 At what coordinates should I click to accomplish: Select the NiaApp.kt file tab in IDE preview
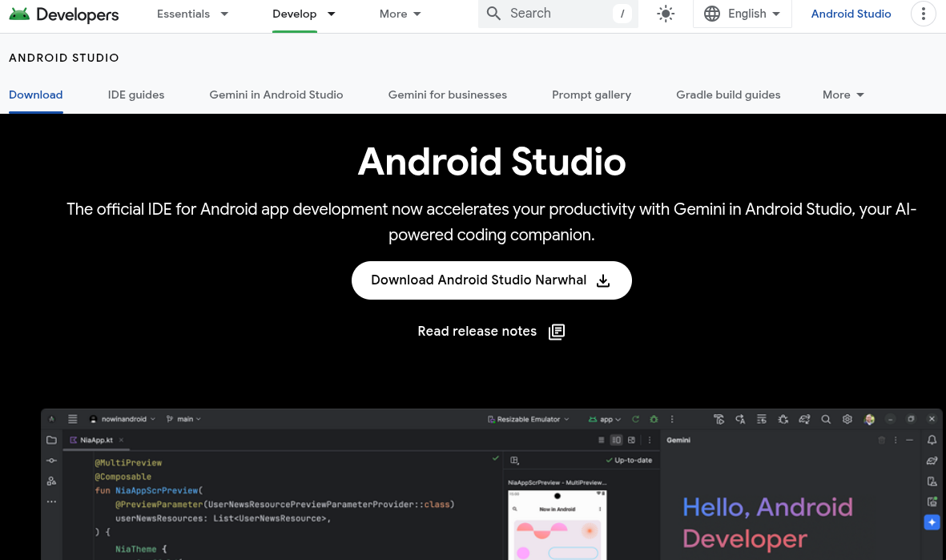(x=96, y=440)
